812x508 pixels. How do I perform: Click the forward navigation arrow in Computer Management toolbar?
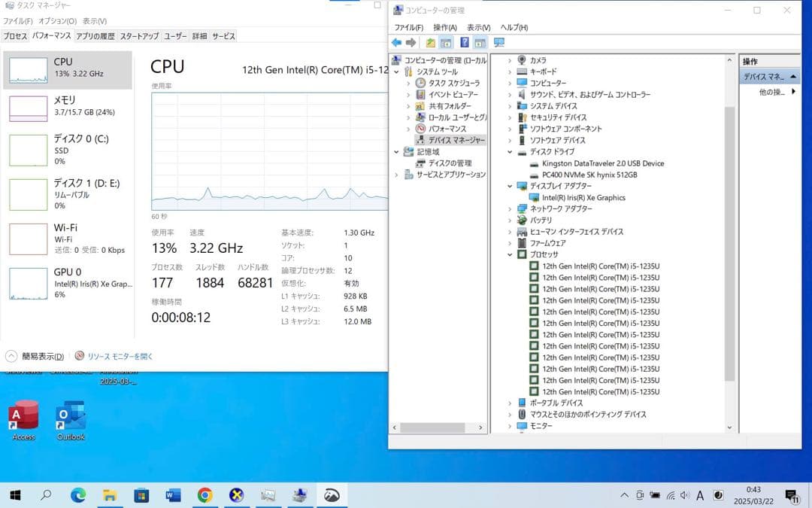(411, 42)
